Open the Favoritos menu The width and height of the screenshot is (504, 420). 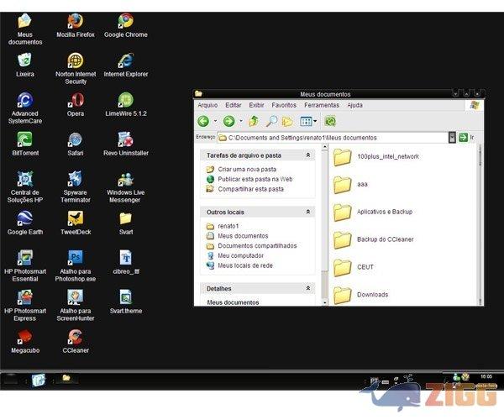pos(283,105)
